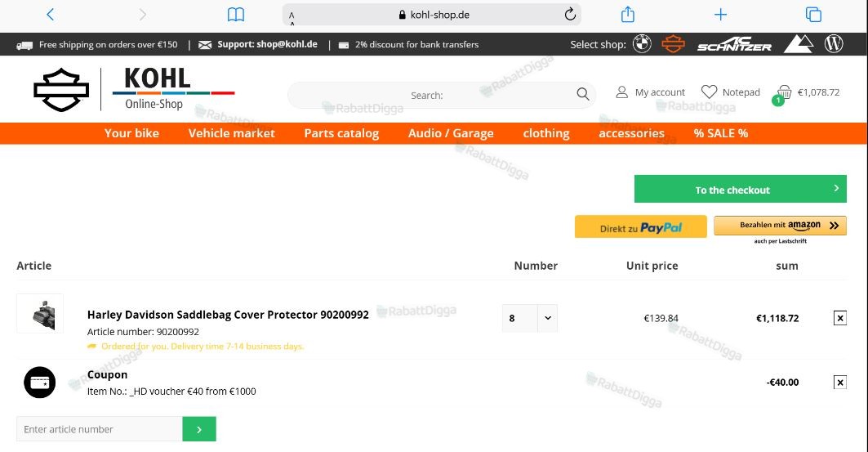Focus the Enter article number field

(100, 429)
